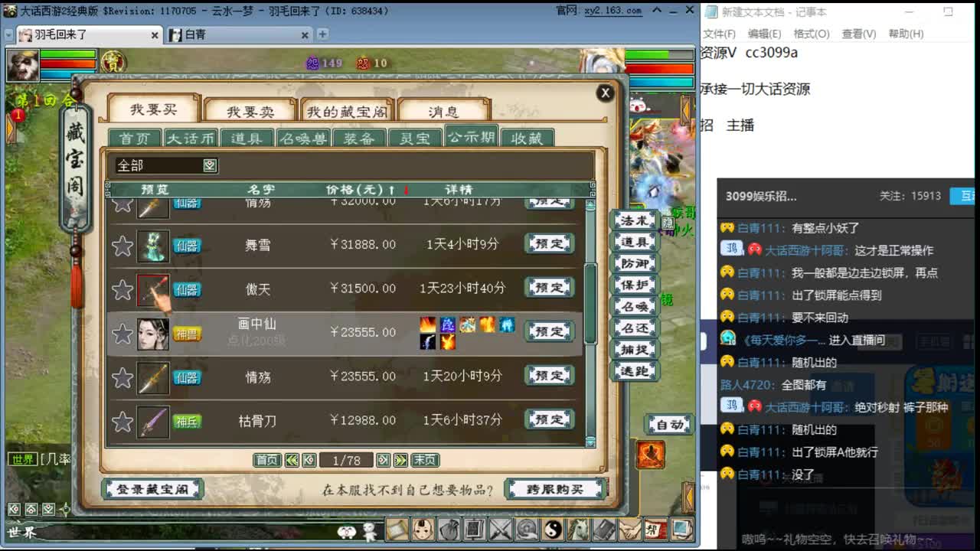Open the 消息 tab
The width and height of the screenshot is (980, 551).
click(443, 112)
